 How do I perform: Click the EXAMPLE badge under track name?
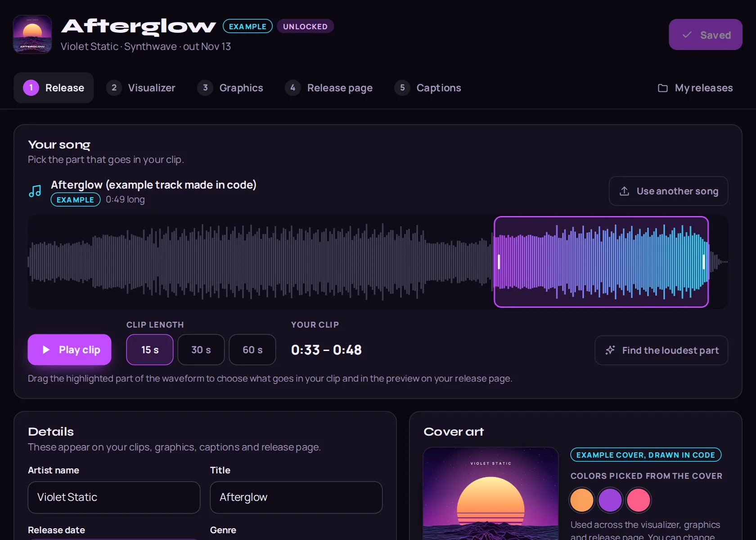pyautogui.click(x=75, y=200)
